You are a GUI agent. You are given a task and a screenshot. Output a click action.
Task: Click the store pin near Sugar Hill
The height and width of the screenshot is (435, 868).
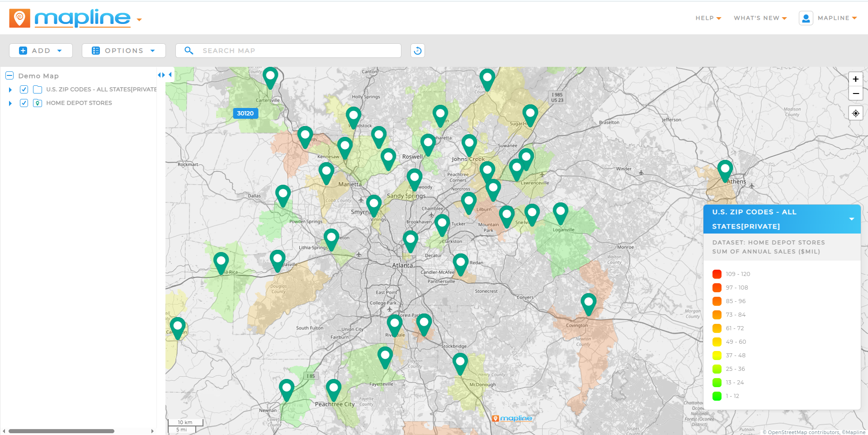point(530,115)
